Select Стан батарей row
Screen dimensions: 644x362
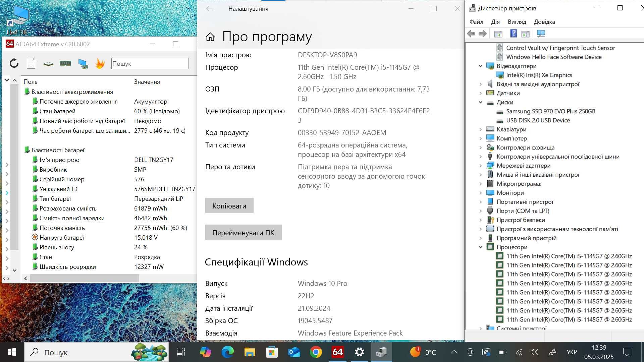(109, 111)
